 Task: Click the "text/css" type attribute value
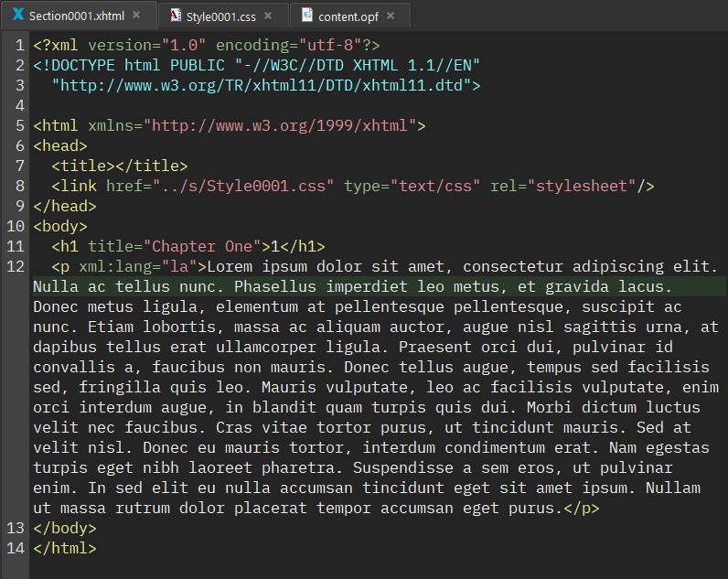coord(435,187)
